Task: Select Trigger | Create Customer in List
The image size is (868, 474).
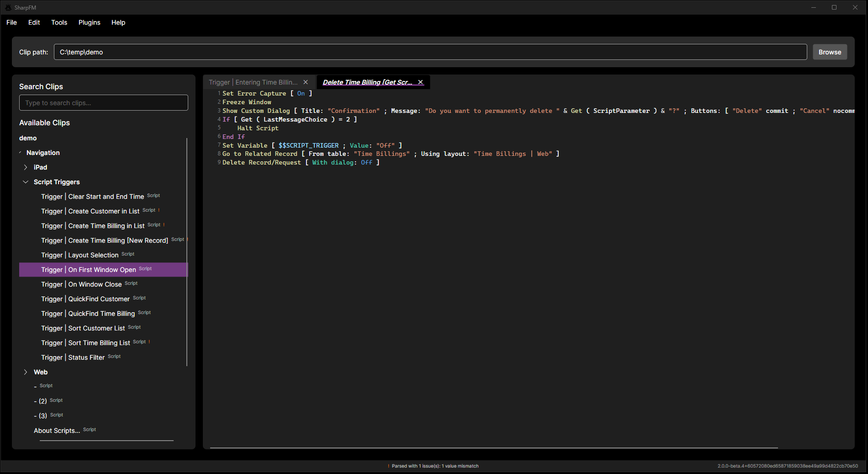Action: [103, 211]
